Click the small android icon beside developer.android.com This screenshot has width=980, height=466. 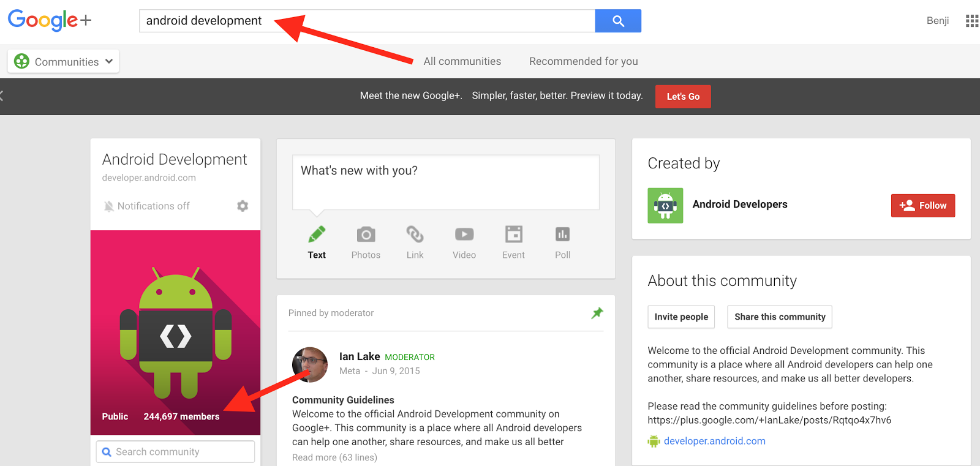point(654,441)
